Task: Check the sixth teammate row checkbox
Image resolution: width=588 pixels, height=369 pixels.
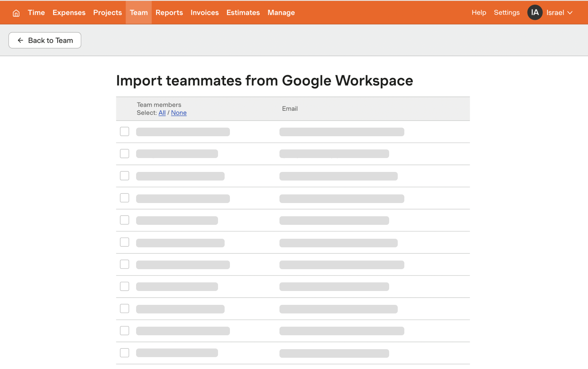Action: 125,242
